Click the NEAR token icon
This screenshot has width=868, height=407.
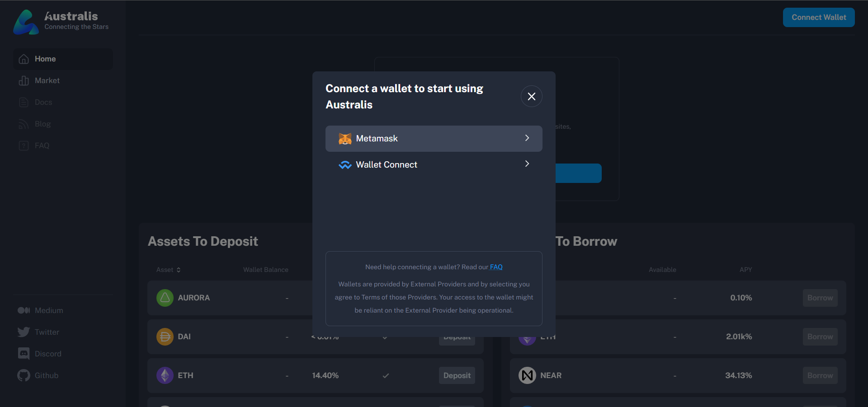[x=527, y=375]
